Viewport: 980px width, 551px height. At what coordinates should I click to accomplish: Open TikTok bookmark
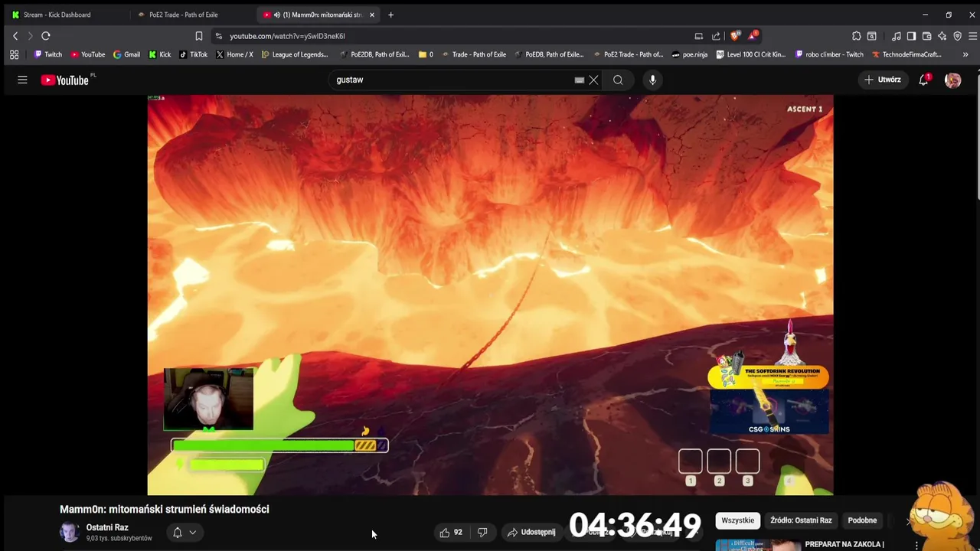[193, 54]
